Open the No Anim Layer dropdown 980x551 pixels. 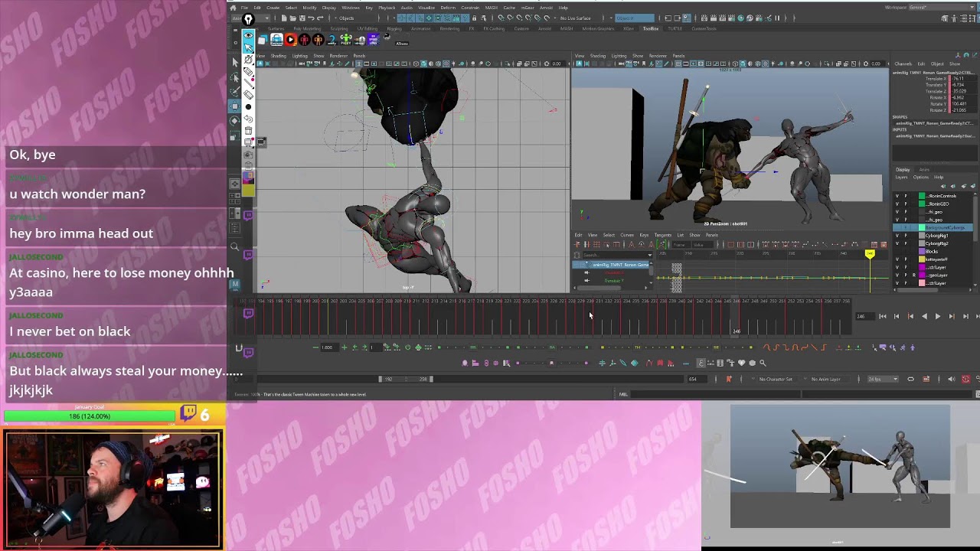point(826,379)
